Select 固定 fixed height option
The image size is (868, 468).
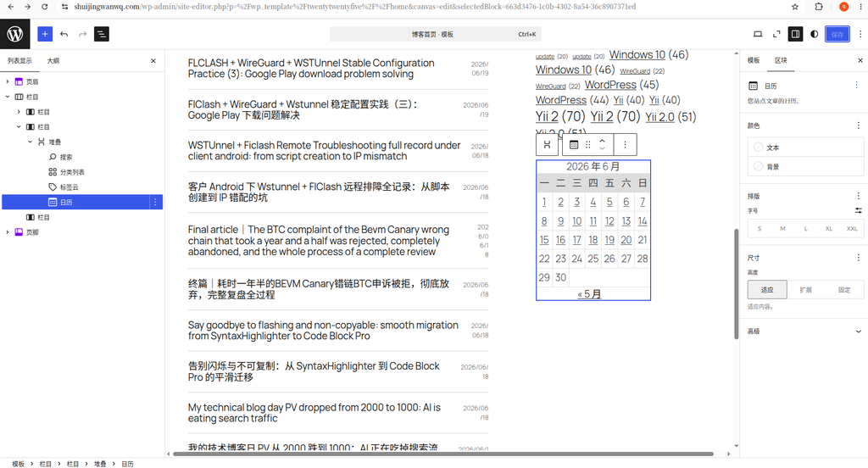click(844, 290)
